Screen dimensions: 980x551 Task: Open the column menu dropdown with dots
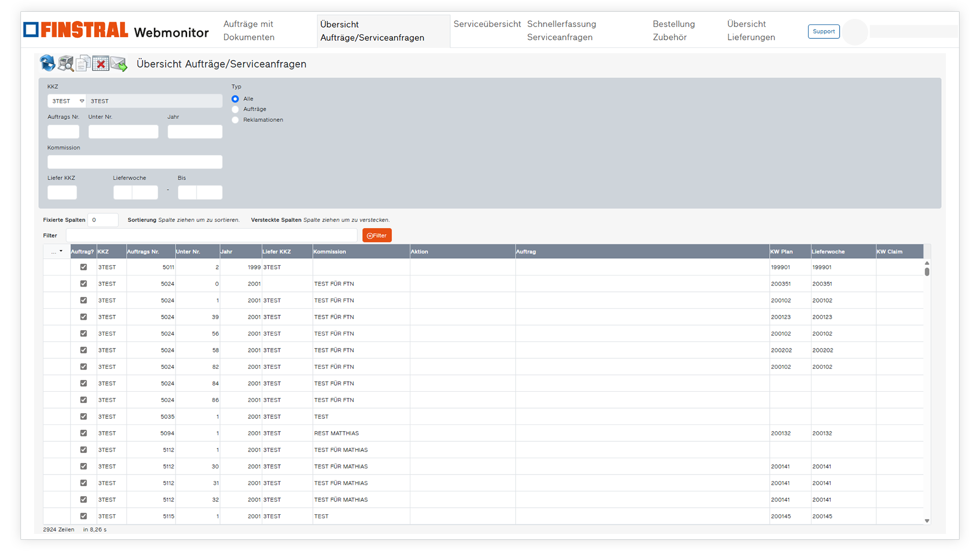click(x=57, y=252)
